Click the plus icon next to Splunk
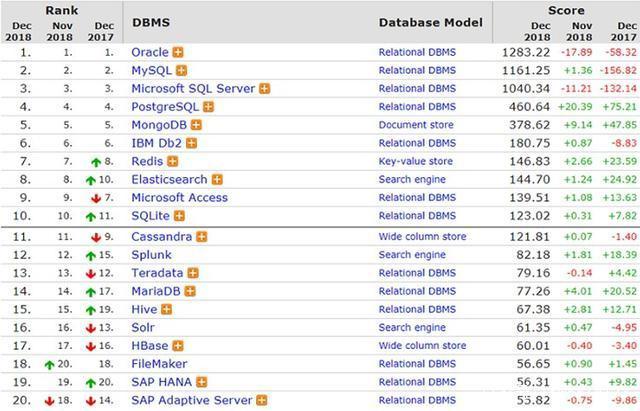This screenshot has height=411, width=640. coord(181,255)
